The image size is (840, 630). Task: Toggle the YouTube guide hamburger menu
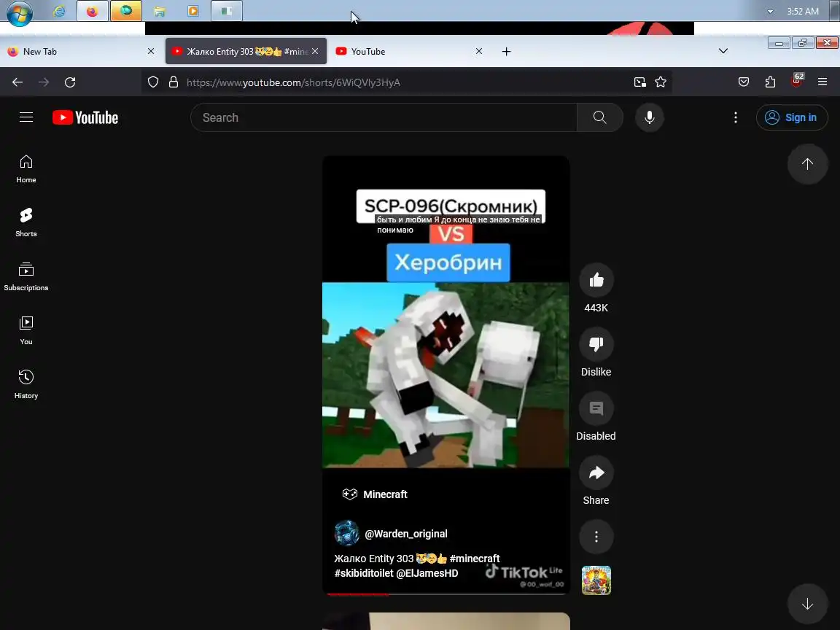(26, 117)
